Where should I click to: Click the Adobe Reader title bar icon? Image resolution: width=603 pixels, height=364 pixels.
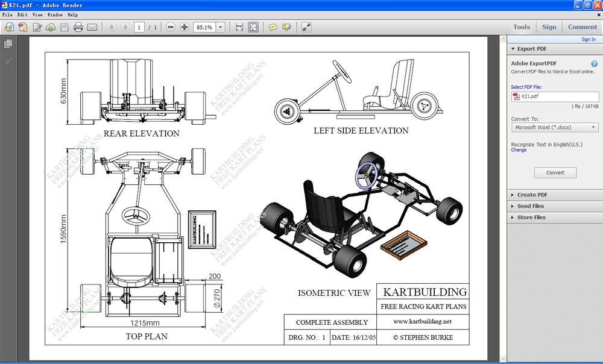tap(4, 5)
